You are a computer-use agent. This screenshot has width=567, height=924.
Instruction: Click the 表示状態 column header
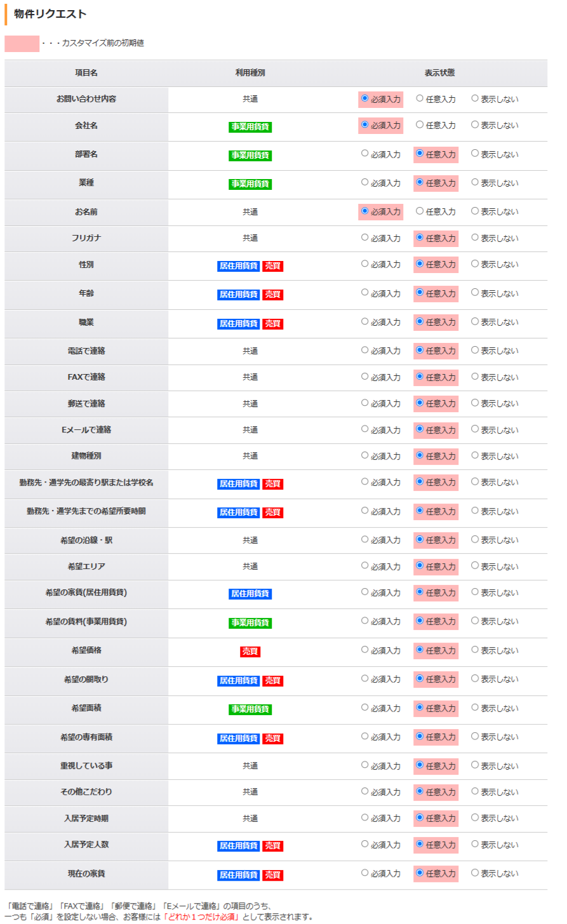point(440,73)
